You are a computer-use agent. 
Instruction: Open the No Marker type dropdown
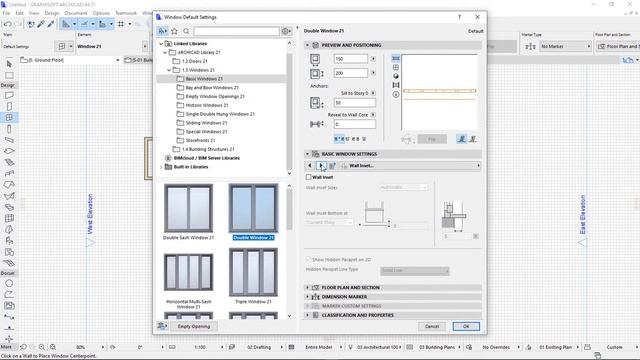[x=565, y=47]
